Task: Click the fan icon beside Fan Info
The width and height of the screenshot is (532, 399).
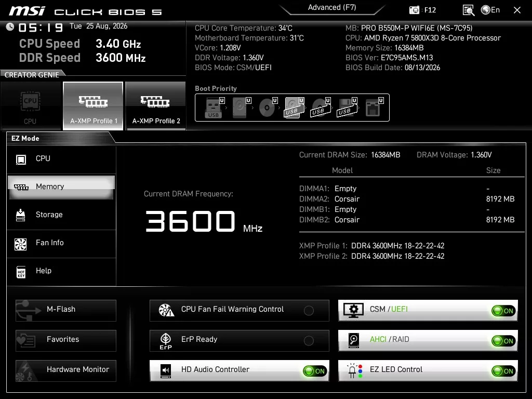Action: (21, 244)
